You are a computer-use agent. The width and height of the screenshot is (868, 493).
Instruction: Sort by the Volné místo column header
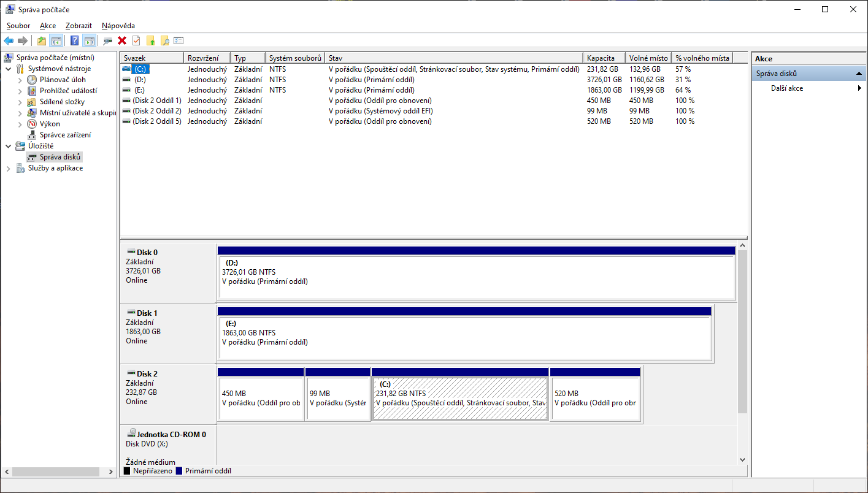[x=648, y=58]
